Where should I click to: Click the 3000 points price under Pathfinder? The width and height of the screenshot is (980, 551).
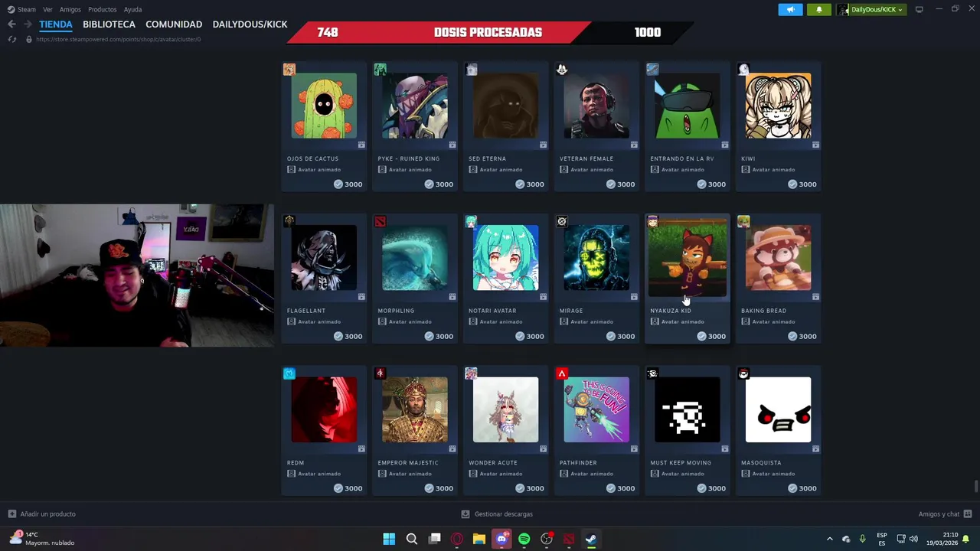pos(619,488)
